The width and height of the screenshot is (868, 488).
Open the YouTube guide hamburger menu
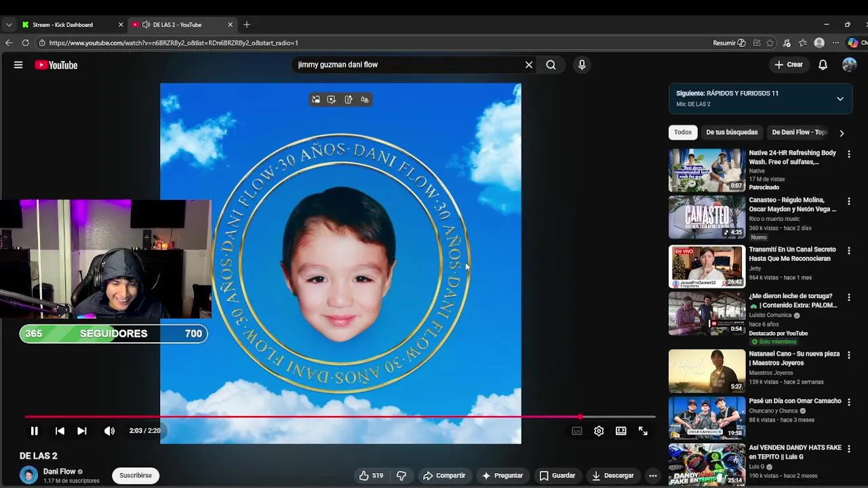coord(18,65)
